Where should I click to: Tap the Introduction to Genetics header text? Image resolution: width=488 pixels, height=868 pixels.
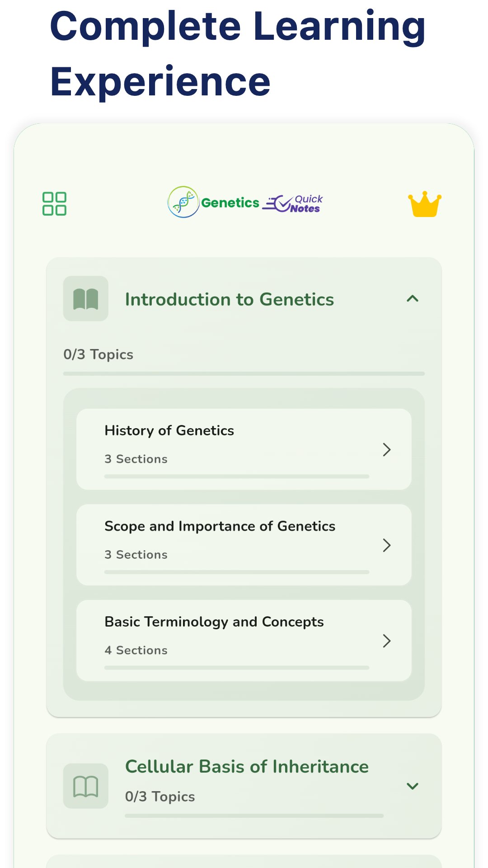point(230,299)
